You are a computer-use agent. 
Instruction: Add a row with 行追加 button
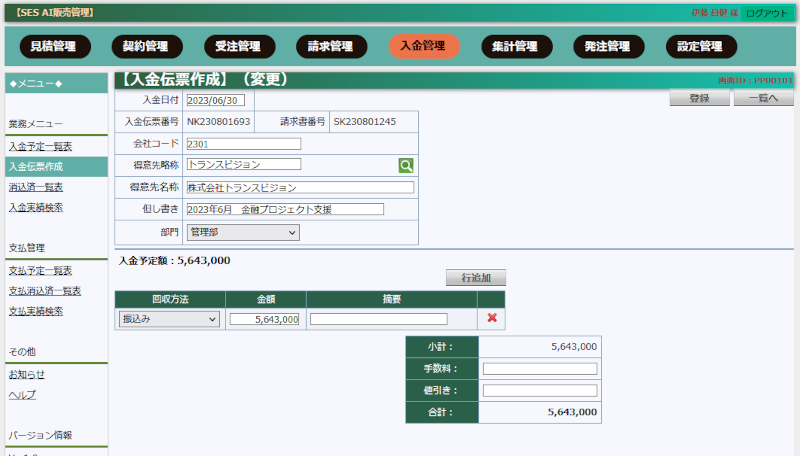476,277
